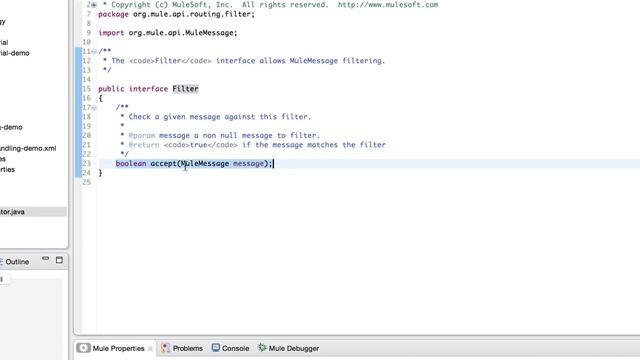Select the 'rties' file row in the tree

(7, 169)
